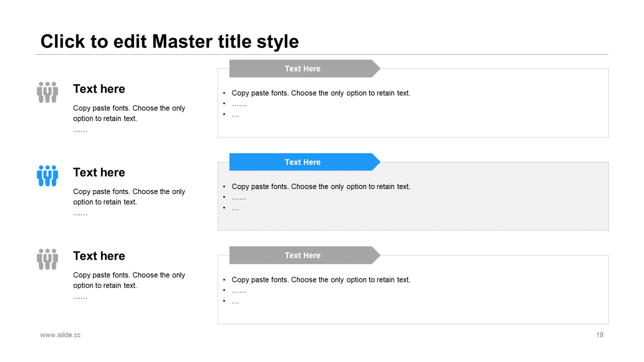
Task: Click the bullet text in the bottom white box
Action: pos(316,291)
